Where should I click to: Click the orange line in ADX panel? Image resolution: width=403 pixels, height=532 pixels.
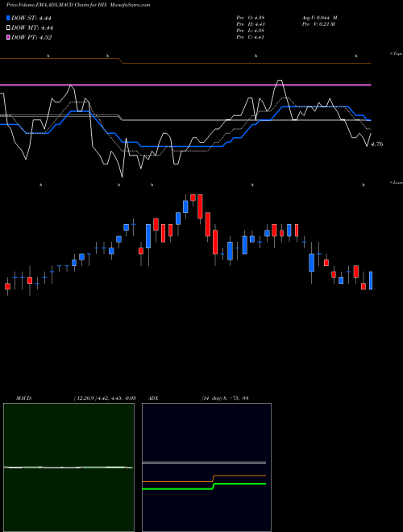pyautogui.click(x=204, y=478)
